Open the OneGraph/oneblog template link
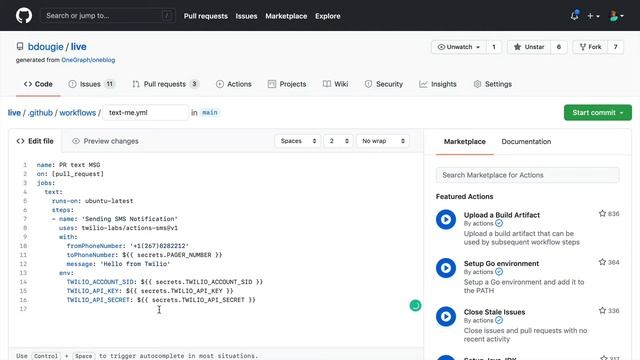The image size is (640, 360). coord(88,60)
